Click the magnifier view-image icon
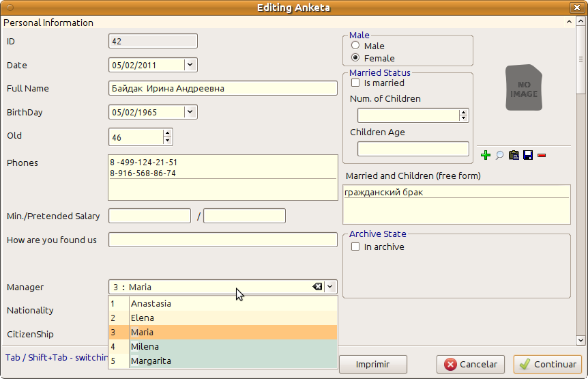 point(499,155)
